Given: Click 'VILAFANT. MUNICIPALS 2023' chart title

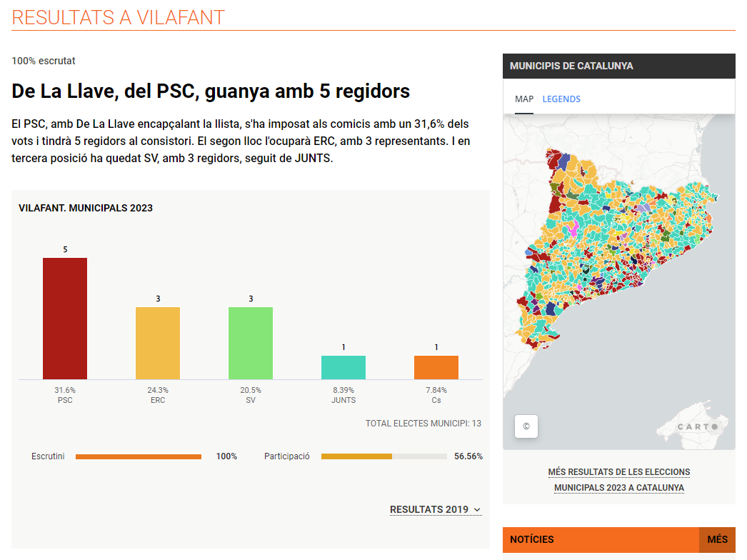Looking at the screenshot, I should pyautogui.click(x=86, y=209).
